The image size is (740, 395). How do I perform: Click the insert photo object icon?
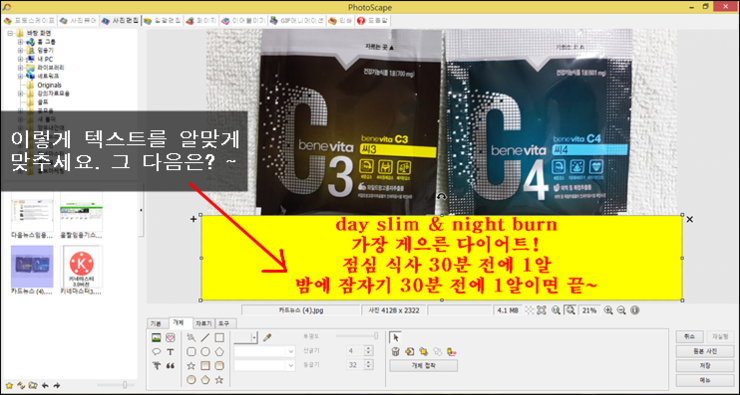(x=157, y=338)
